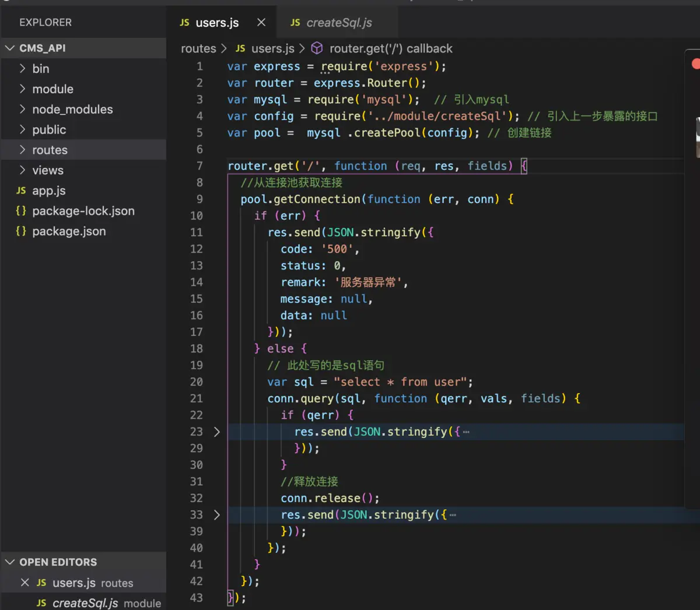
Task: Expand the module folder chevron
Action: (x=23, y=89)
